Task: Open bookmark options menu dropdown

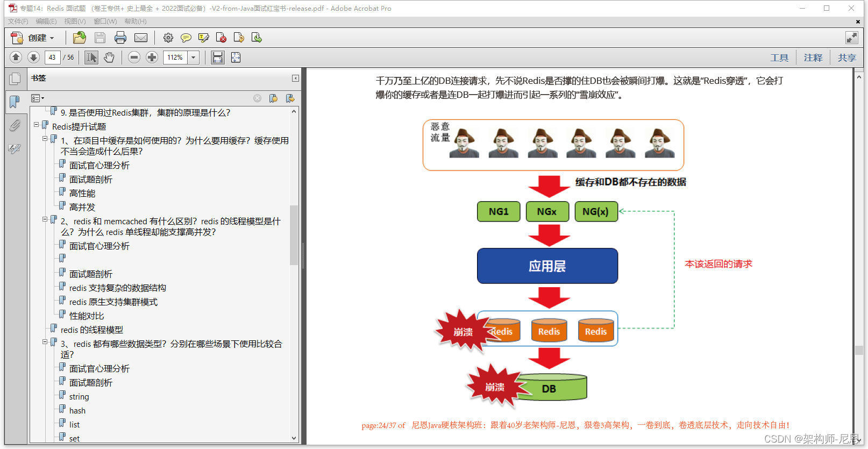Action: point(37,98)
